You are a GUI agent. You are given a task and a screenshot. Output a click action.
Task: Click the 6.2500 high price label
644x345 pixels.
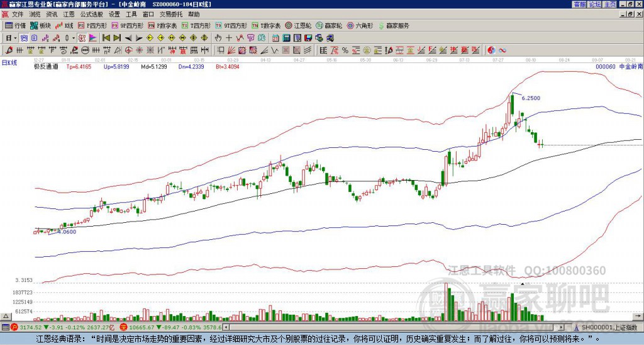pyautogui.click(x=531, y=98)
